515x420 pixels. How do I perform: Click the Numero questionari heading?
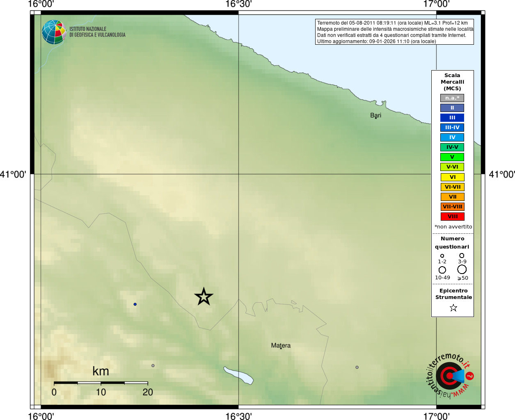point(452,243)
